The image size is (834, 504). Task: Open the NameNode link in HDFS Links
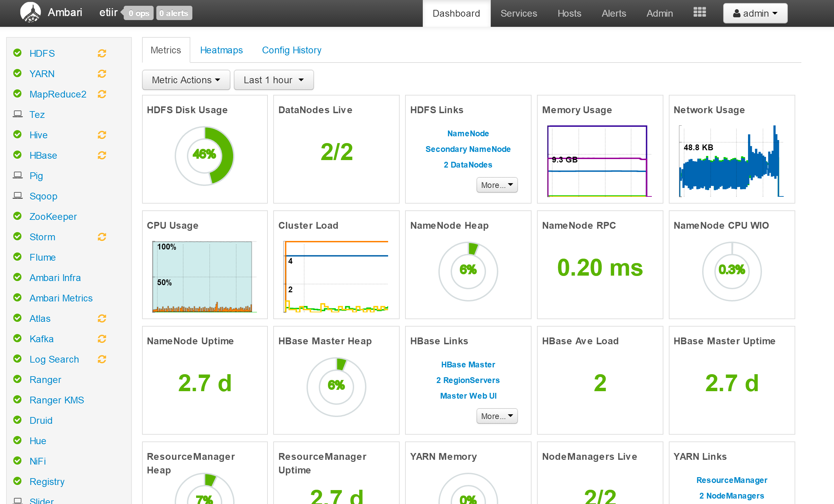click(x=468, y=134)
